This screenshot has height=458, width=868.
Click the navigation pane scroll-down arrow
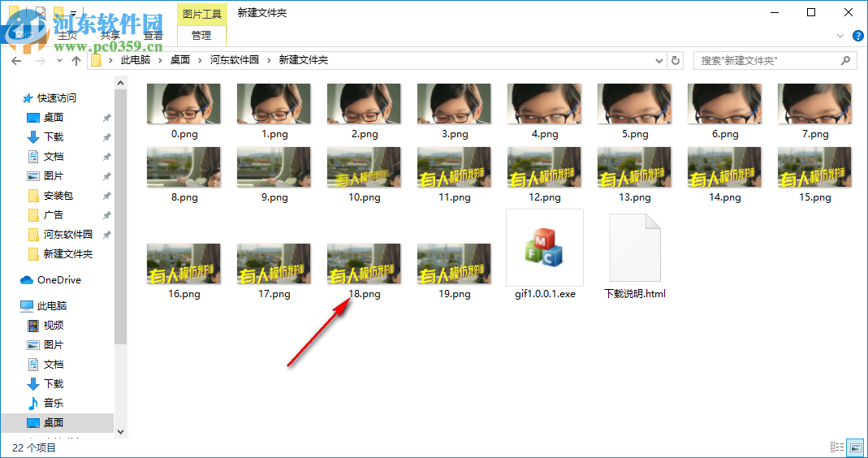tap(121, 431)
